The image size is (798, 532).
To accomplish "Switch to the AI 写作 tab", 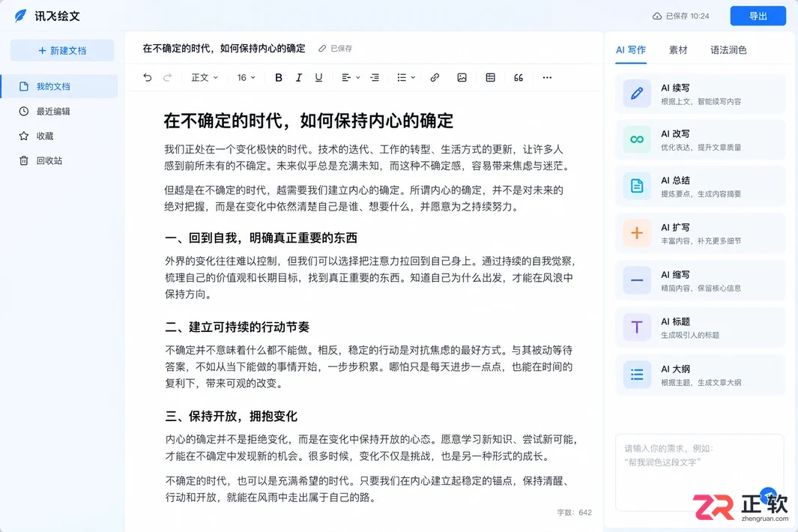I will point(631,50).
